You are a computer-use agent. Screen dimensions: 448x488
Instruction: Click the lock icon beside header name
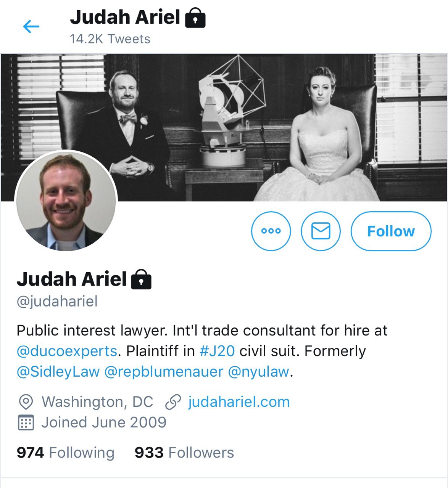point(195,18)
